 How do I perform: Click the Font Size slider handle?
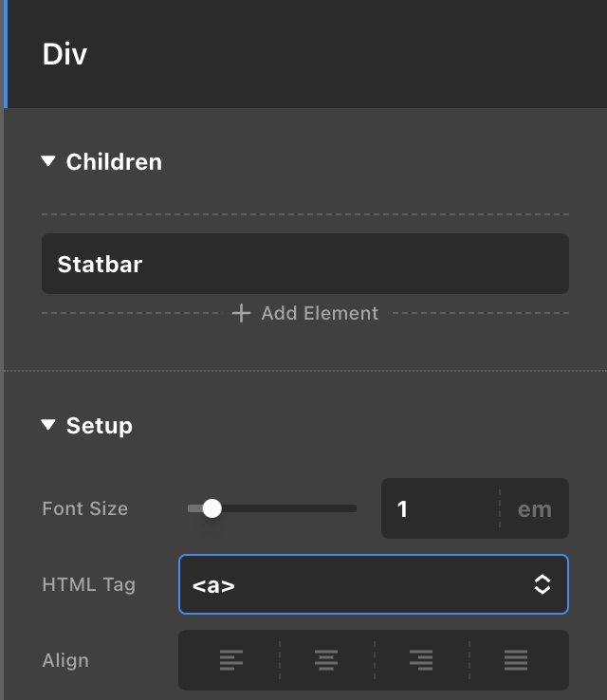coord(212,508)
